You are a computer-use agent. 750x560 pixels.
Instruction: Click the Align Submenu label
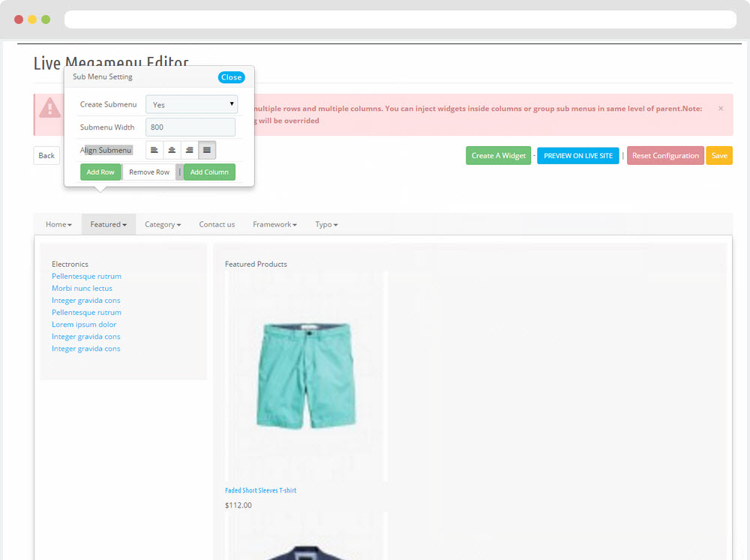(x=106, y=150)
